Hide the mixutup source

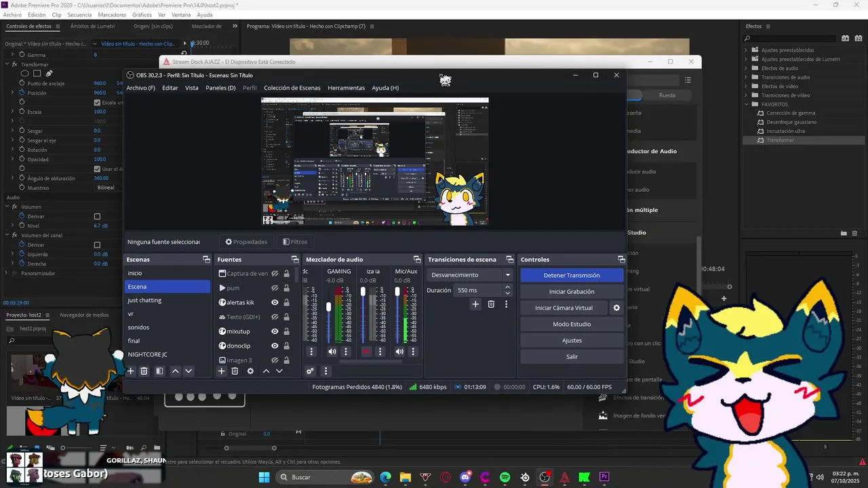click(275, 331)
